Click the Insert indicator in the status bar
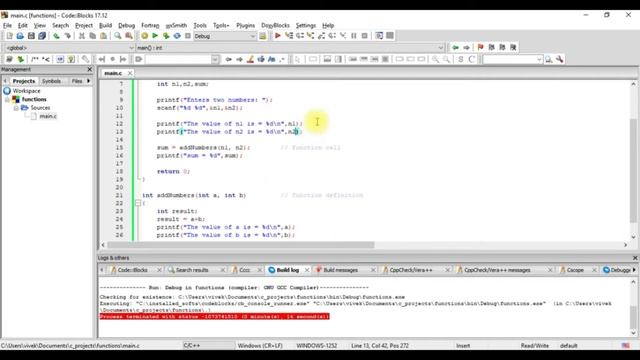This screenshot has height=360, width=640. [463, 346]
